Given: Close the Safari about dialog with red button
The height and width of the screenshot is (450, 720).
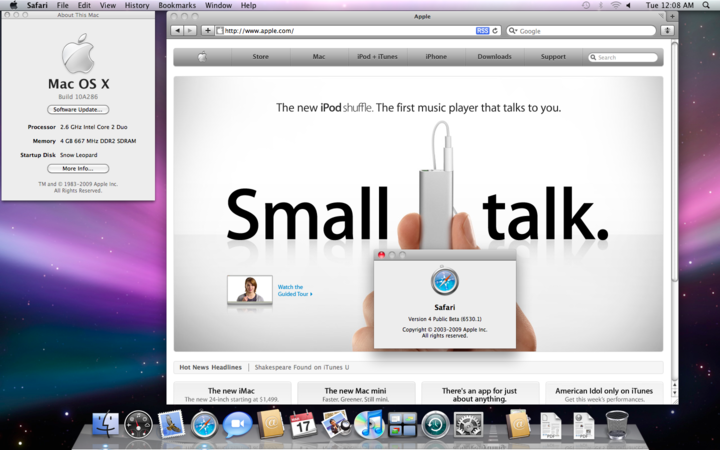Looking at the screenshot, I should click(381, 255).
